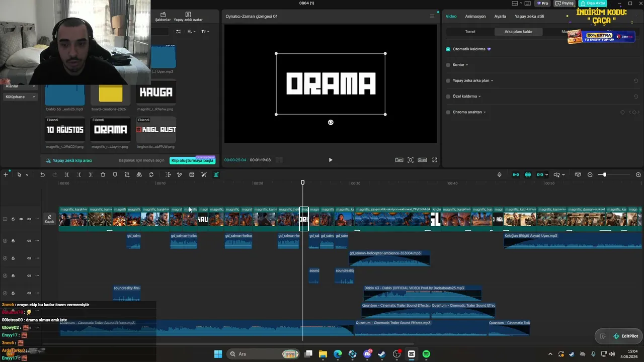Open the linkage options dropdown arrow
The height and width of the screenshot is (362, 644).
point(547,175)
